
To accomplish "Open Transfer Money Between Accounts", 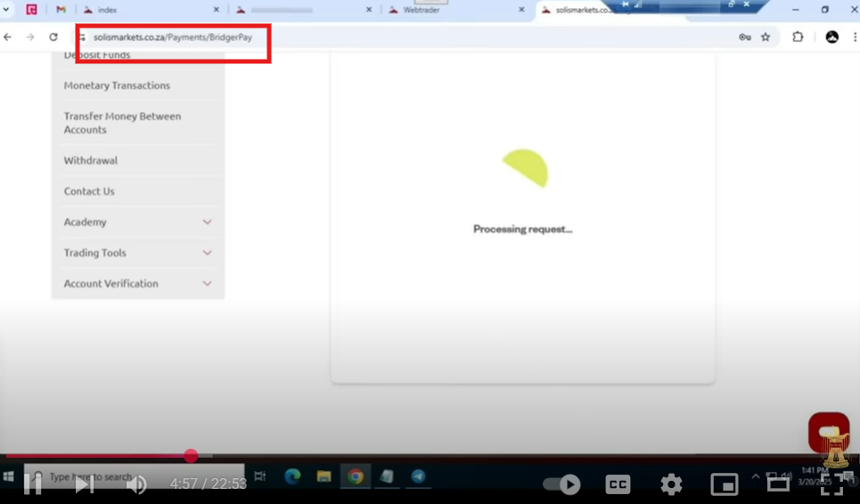I will point(122,123).
